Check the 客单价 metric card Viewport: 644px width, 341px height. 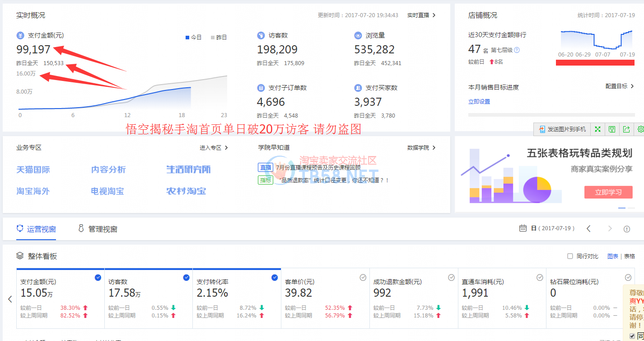[x=363, y=278]
